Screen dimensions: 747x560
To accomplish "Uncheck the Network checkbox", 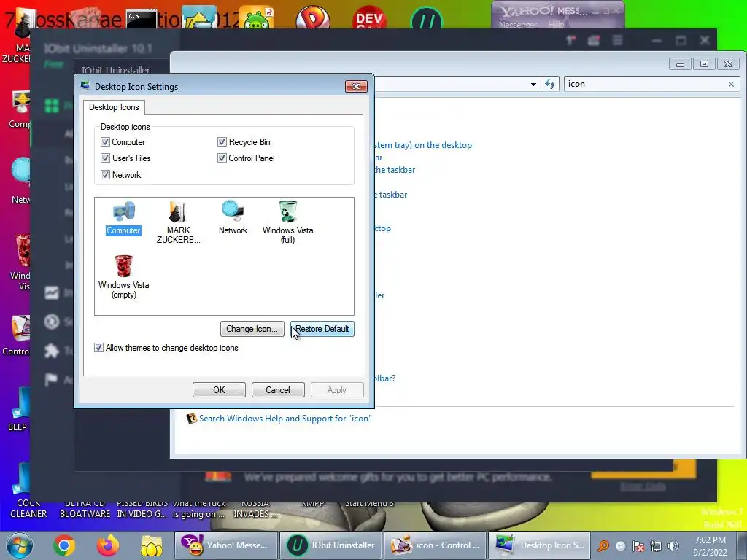I will tap(105, 175).
